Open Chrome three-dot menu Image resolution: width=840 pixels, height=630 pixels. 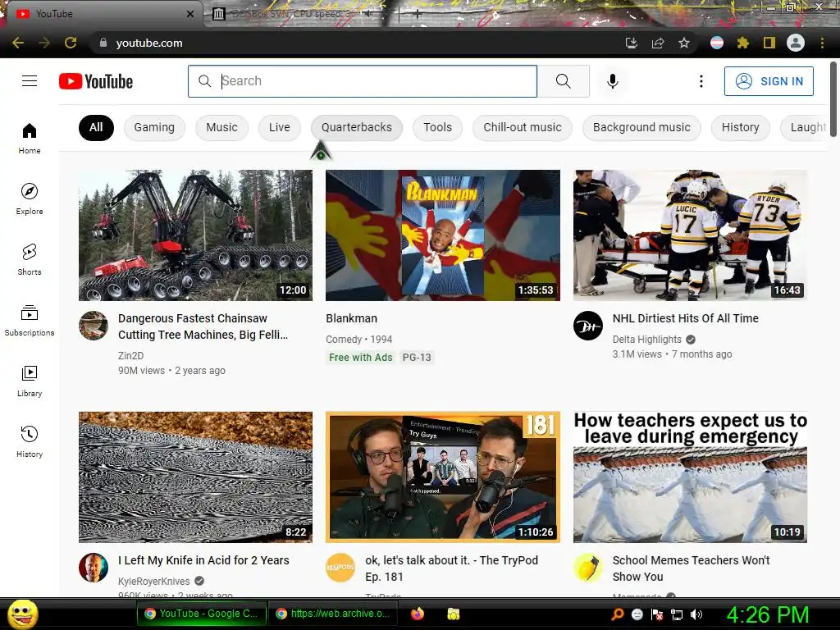pos(822,43)
